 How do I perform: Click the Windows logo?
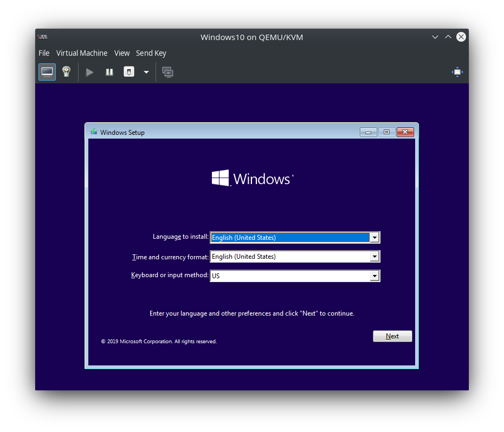point(253,178)
